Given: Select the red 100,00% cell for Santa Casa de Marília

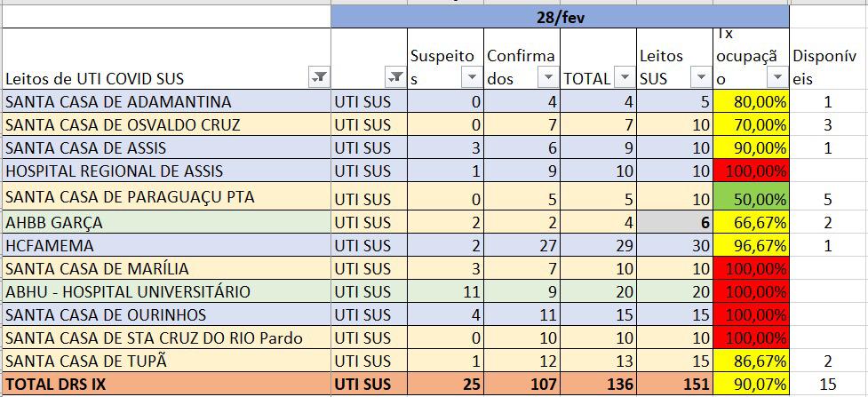Looking at the screenshot, I should click(x=752, y=268).
